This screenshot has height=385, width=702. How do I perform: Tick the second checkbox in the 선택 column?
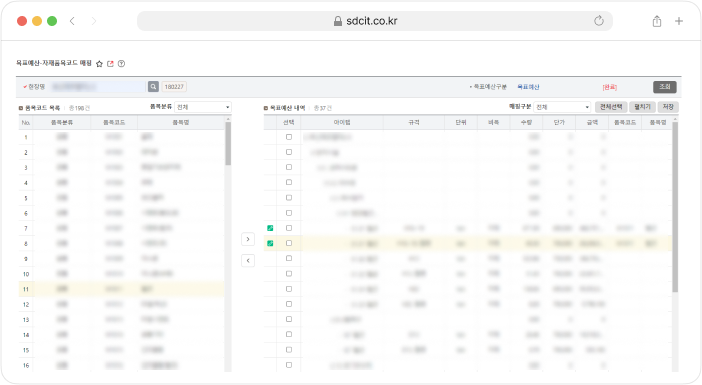[289, 152]
